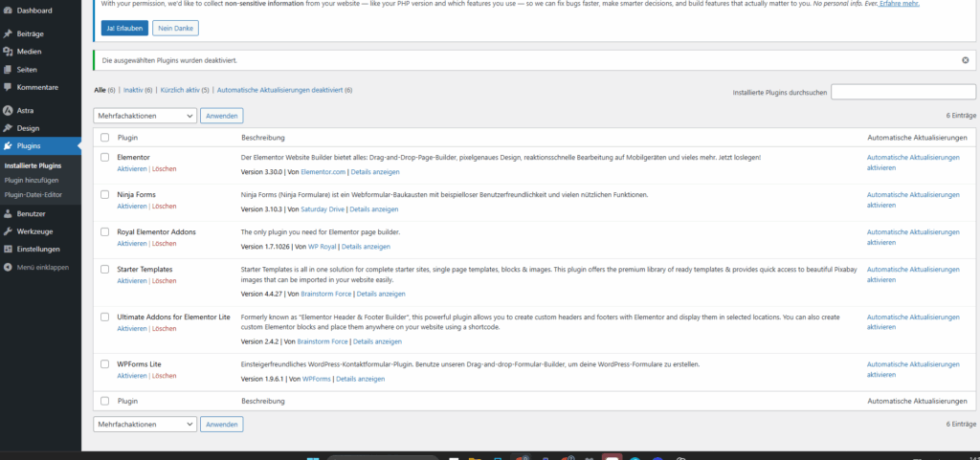Click the Astra theme icon

8,111
